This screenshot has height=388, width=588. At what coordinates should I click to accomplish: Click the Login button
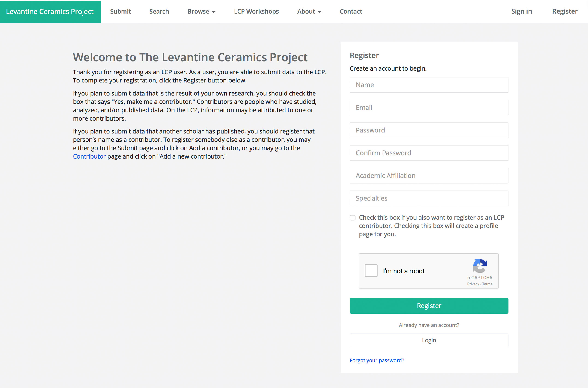pyautogui.click(x=429, y=340)
